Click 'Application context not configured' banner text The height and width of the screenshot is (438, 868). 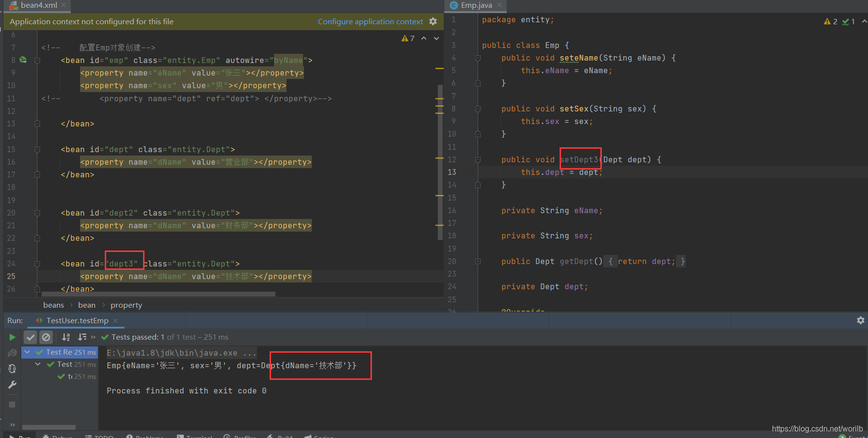pyautogui.click(x=92, y=22)
